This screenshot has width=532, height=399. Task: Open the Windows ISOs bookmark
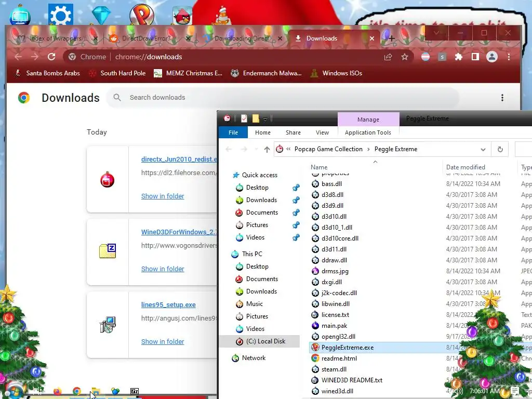tap(337, 73)
